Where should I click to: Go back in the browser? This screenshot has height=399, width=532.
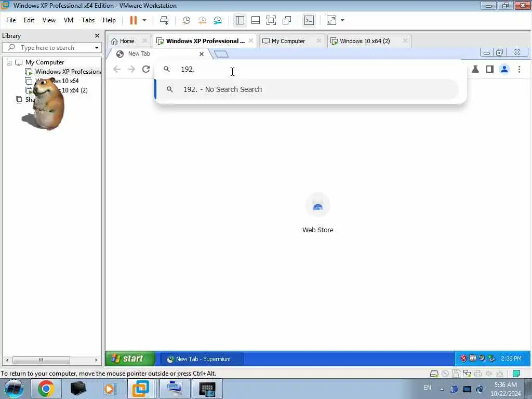coord(117,69)
